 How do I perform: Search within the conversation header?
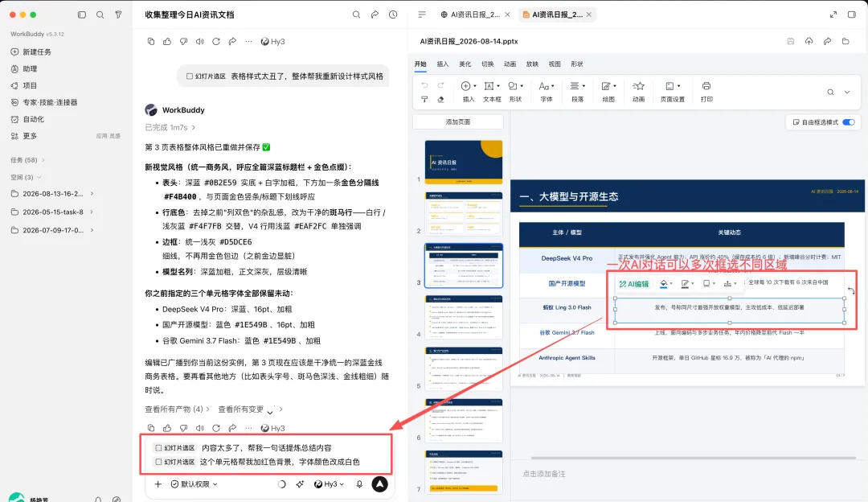[357, 15]
